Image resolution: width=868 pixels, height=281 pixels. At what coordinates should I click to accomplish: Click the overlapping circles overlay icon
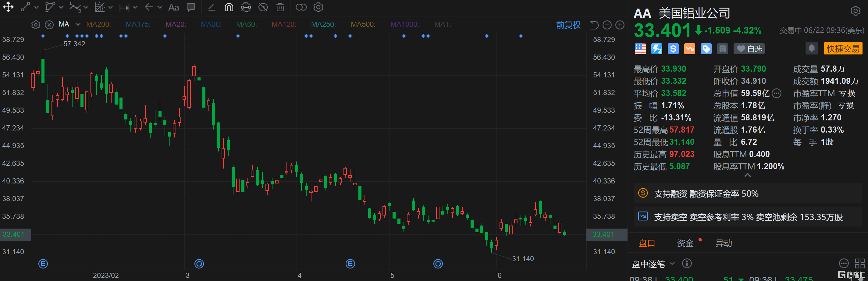click(301, 7)
